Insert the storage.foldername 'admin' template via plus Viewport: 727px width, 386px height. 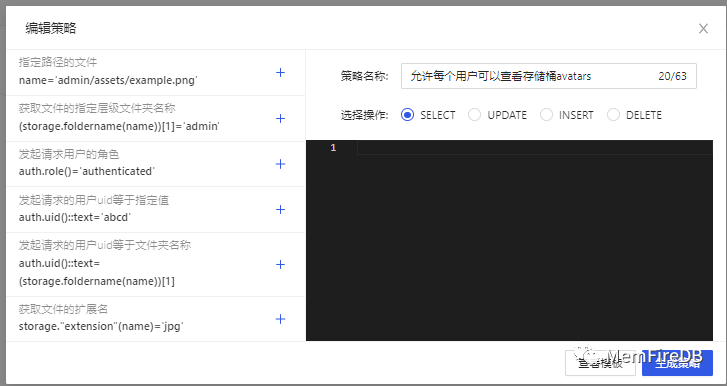[280, 119]
